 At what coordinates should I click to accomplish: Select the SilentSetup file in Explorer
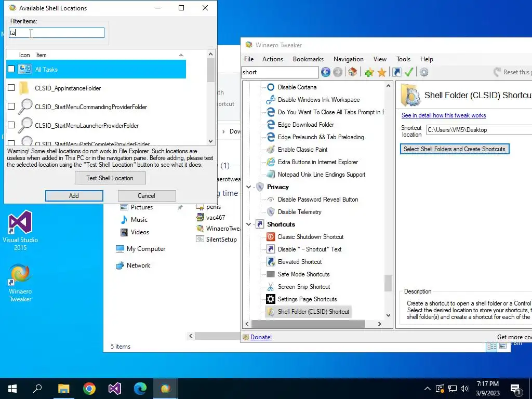click(x=217, y=239)
